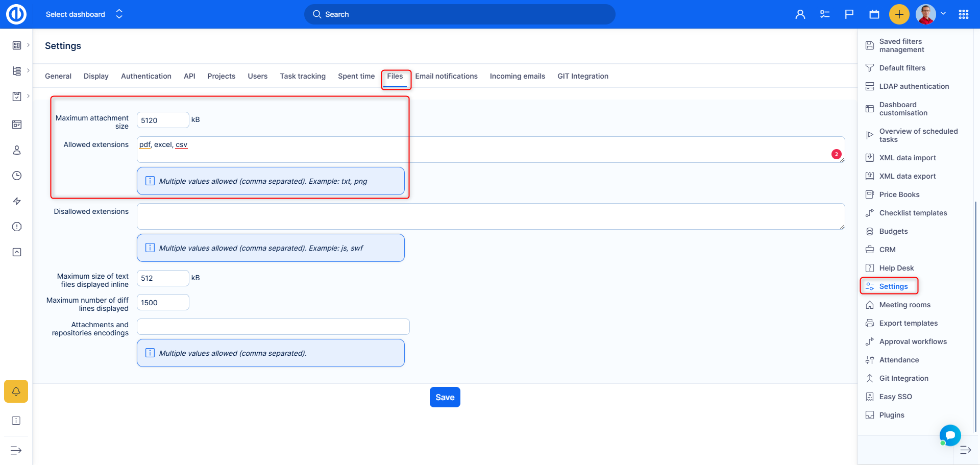
Task: Click the flag icon in top bar
Action: 849,14
